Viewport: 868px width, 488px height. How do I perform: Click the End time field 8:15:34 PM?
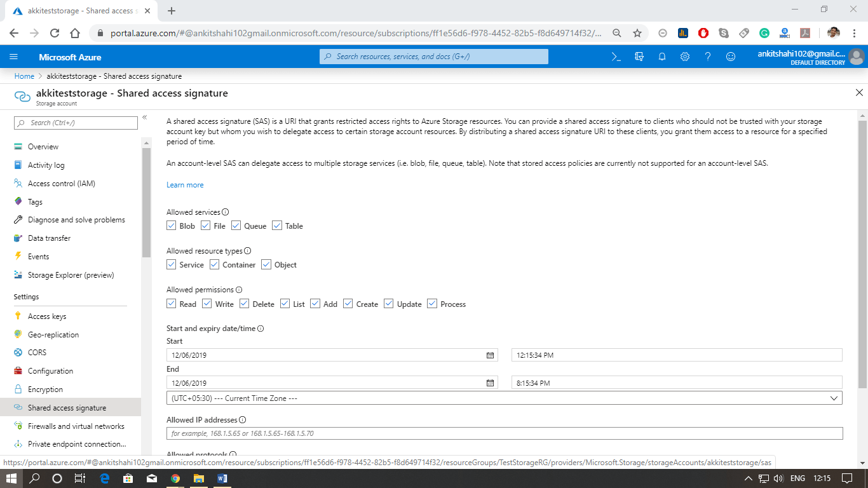click(677, 383)
